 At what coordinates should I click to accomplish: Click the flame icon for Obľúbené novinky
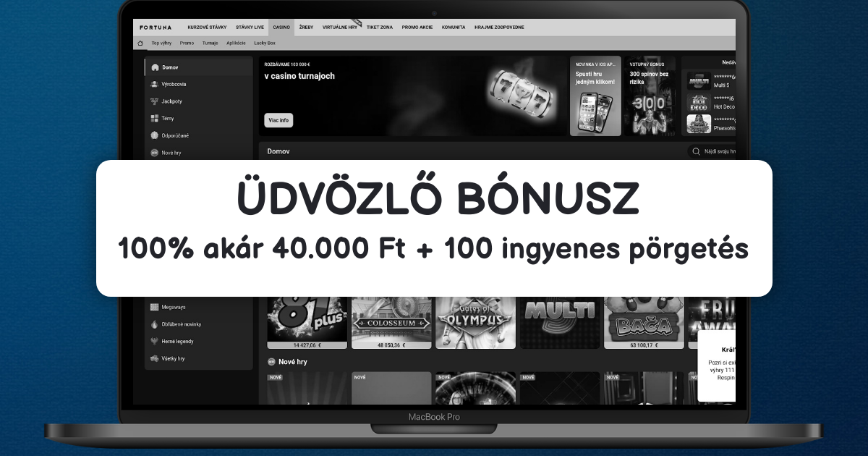pos(155,324)
